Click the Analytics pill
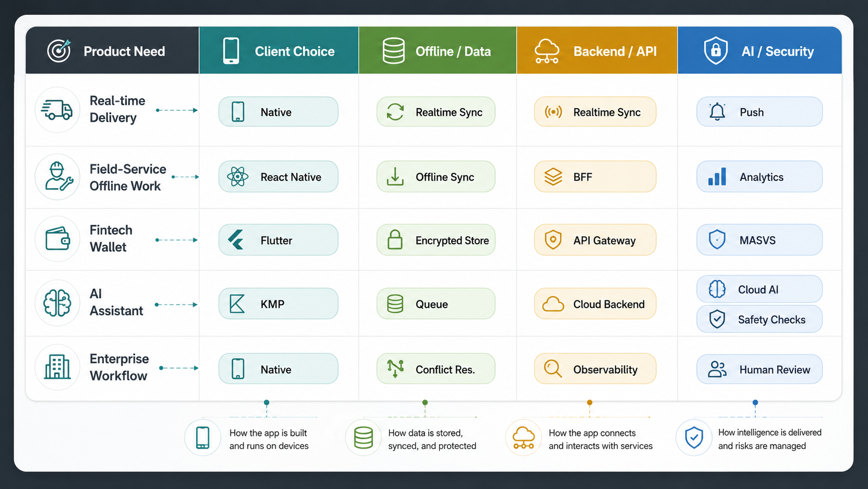This screenshot has height=489, width=868. [759, 177]
